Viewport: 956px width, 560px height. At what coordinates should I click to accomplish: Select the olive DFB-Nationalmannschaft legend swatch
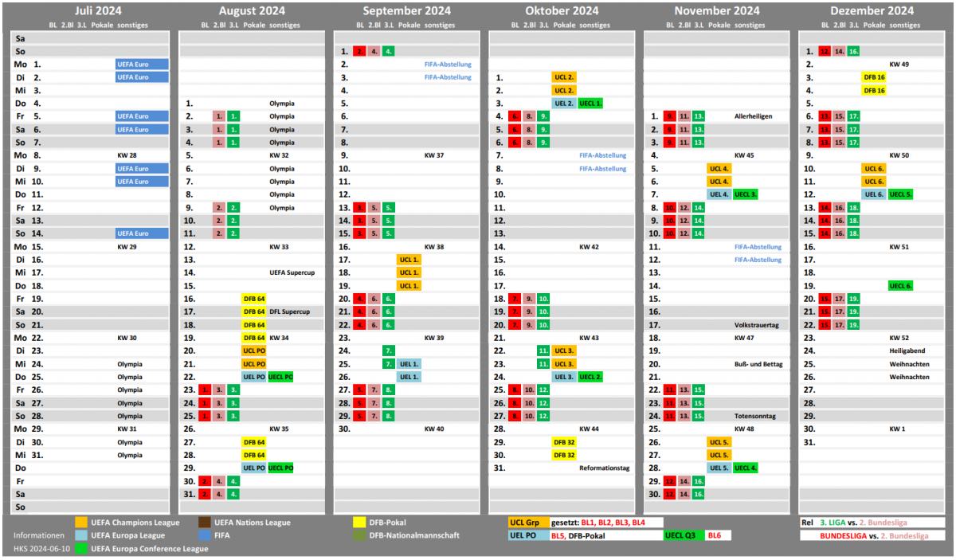pos(358,535)
